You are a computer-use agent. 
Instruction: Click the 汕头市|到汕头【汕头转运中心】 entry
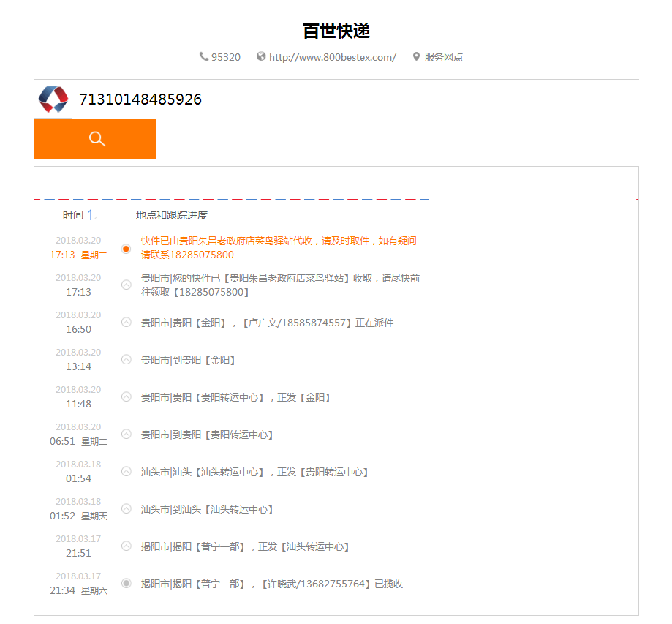pyautogui.click(x=207, y=509)
